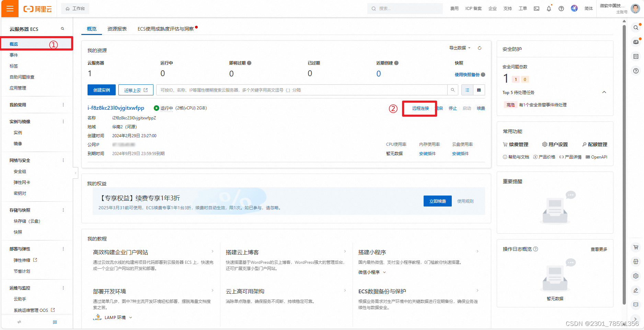Click the Alibaba Cloud logo
This screenshot has height=330, width=644.
38,9
